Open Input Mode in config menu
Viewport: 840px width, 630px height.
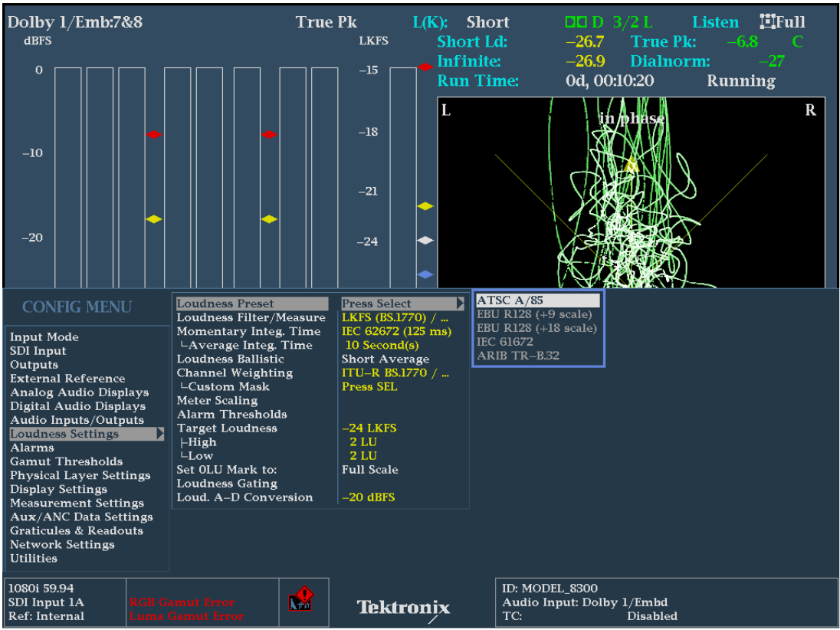[x=44, y=337]
